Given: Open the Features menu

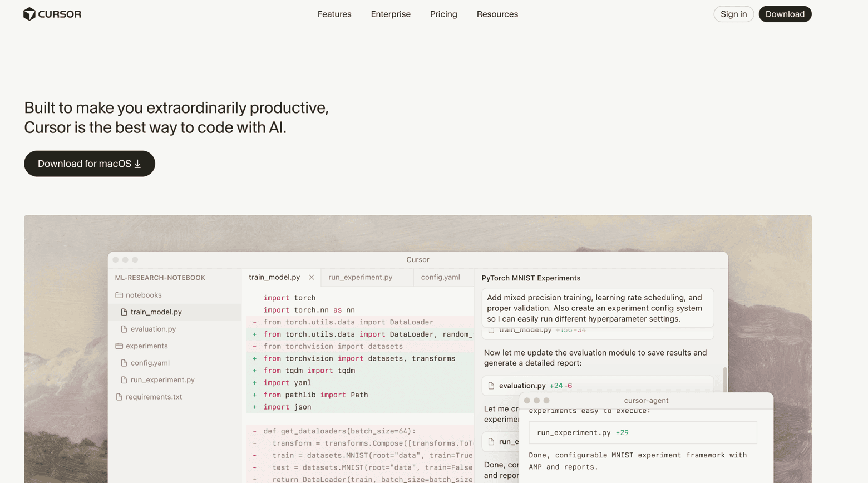Looking at the screenshot, I should pos(334,14).
